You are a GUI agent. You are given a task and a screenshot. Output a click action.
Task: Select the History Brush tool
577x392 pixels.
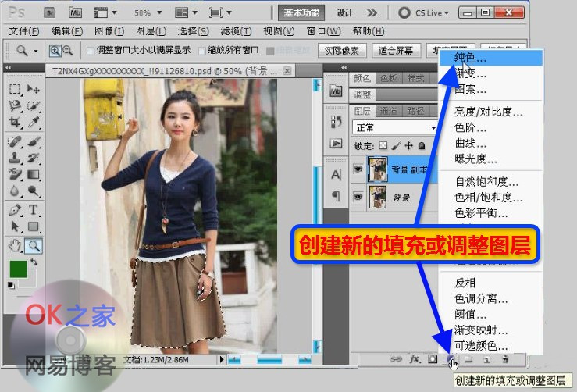[33, 158]
